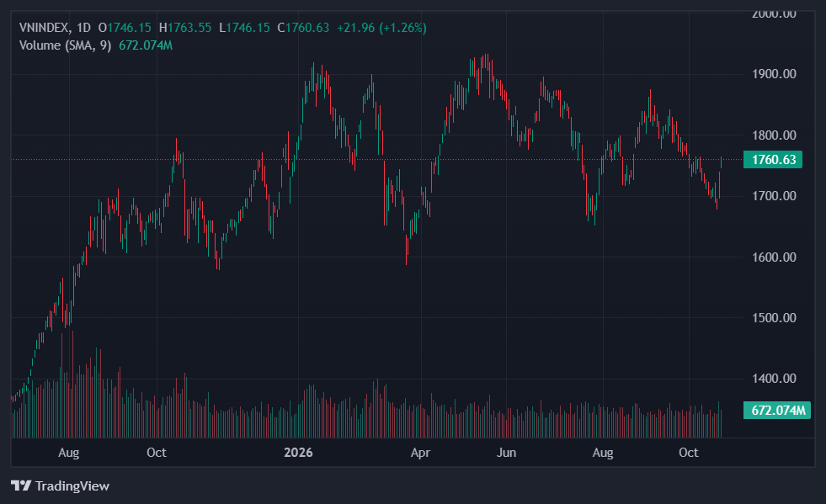Click the Jun label on the time axis

[506, 453]
